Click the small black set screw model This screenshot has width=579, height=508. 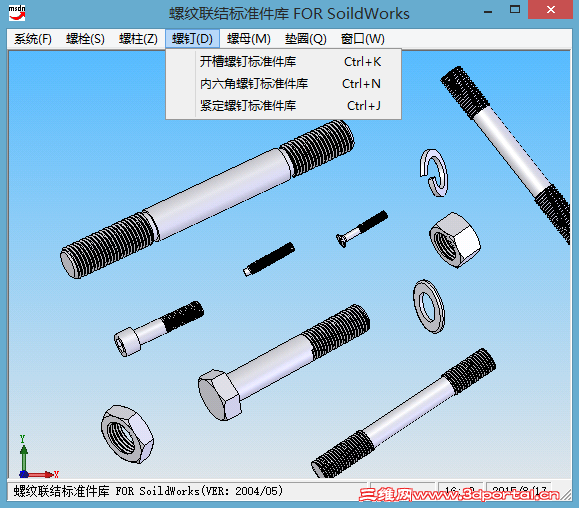pyautogui.click(x=269, y=259)
